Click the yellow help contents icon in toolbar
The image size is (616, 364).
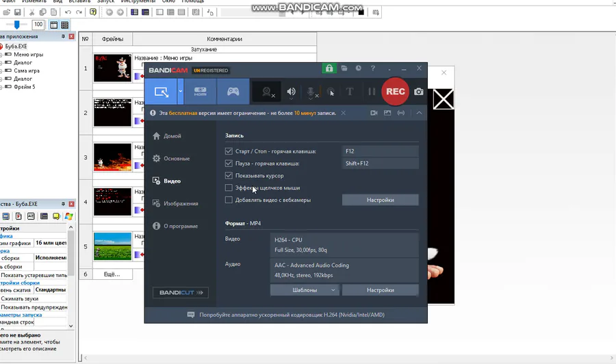click(93, 12)
